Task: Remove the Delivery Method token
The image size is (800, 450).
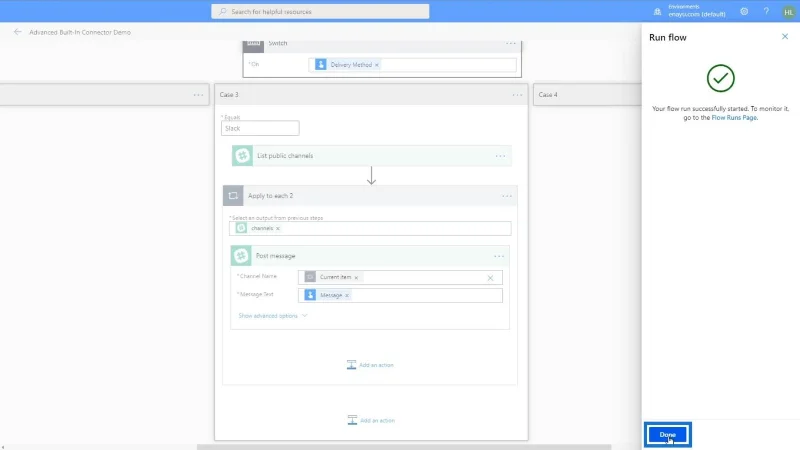Action: [x=377, y=65]
